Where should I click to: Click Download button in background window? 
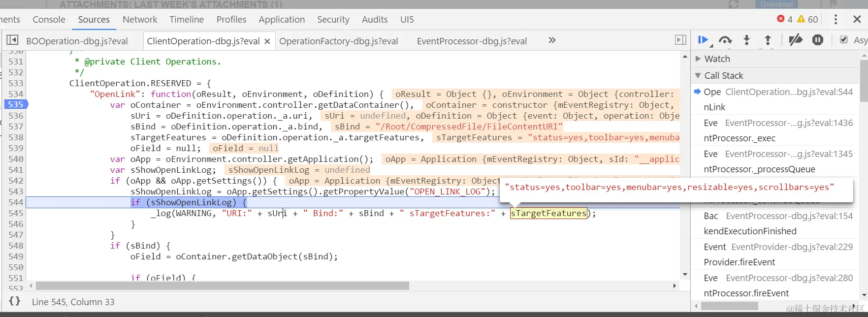[x=776, y=4]
